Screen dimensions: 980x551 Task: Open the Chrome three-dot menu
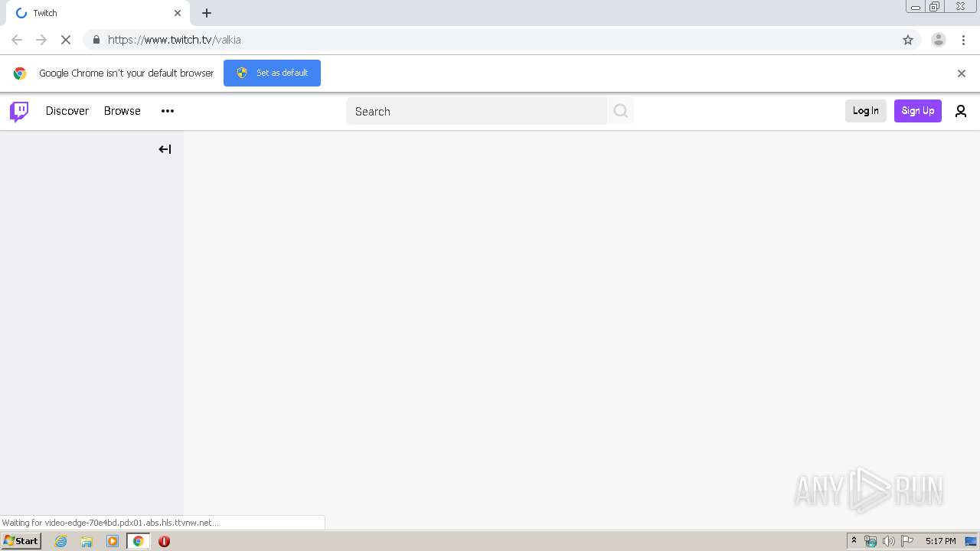[x=963, y=40]
